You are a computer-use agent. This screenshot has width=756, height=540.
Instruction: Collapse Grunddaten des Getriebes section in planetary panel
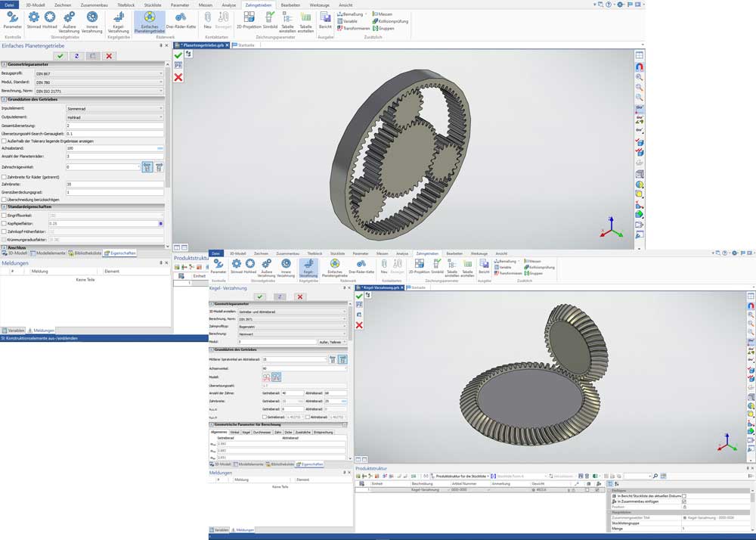pos(4,99)
